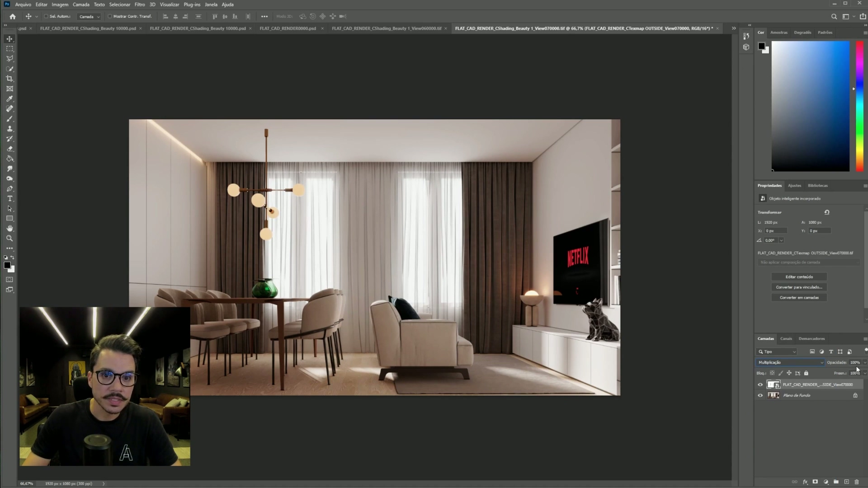
Task: Click the Editar conteúdo button
Action: click(799, 277)
